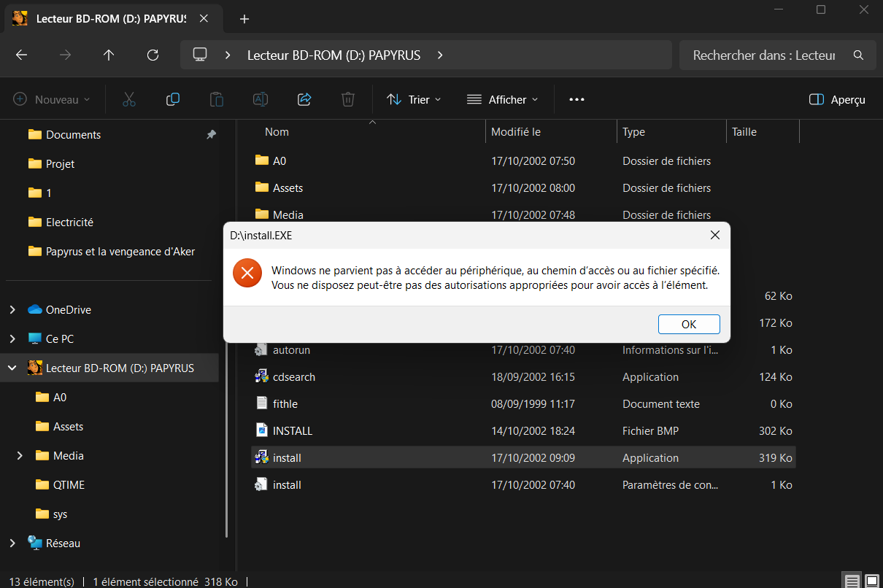883x588 pixels.
Task: Expand chevron after PAPYRUS in address bar
Action: pyautogui.click(x=439, y=55)
